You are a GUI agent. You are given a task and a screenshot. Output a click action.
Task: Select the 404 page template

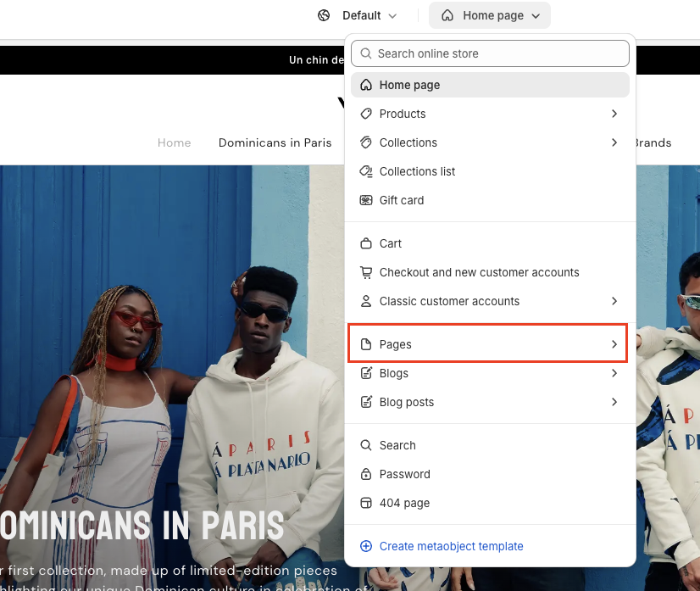[x=490, y=503]
